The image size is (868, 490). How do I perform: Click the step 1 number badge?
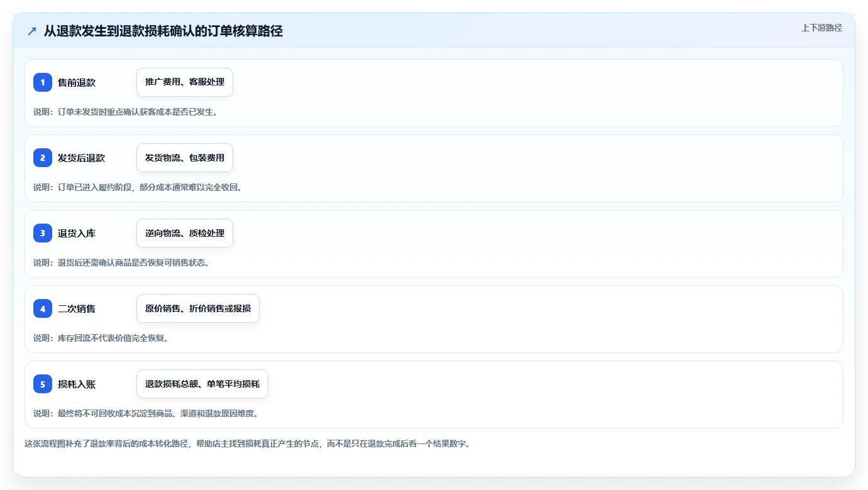click(x=43, y=82)
